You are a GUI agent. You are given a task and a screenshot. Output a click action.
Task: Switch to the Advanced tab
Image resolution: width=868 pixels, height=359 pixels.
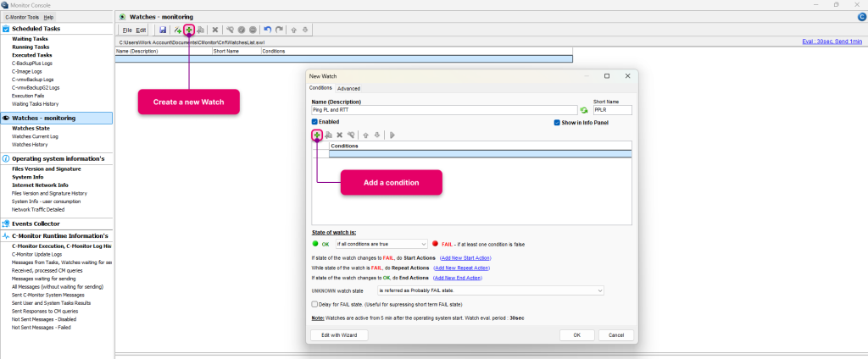348,89
